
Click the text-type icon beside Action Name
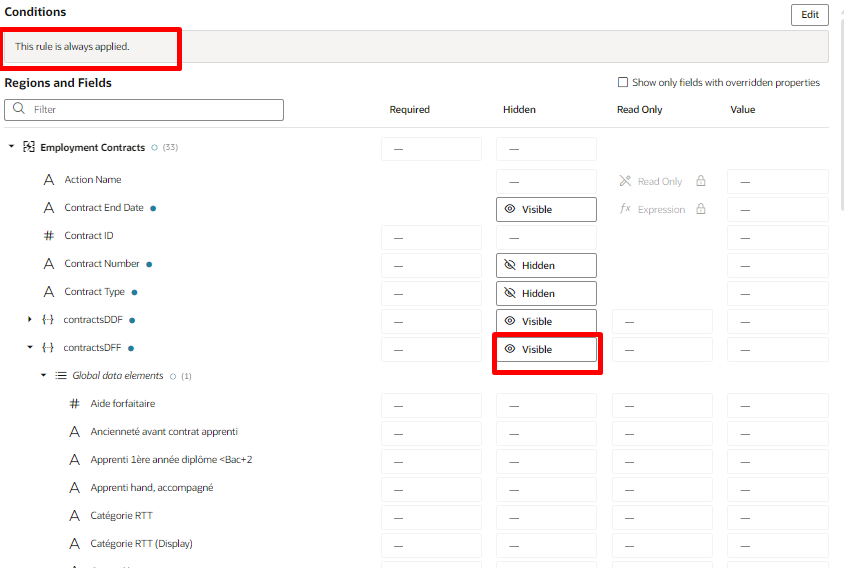click(49, 179)
